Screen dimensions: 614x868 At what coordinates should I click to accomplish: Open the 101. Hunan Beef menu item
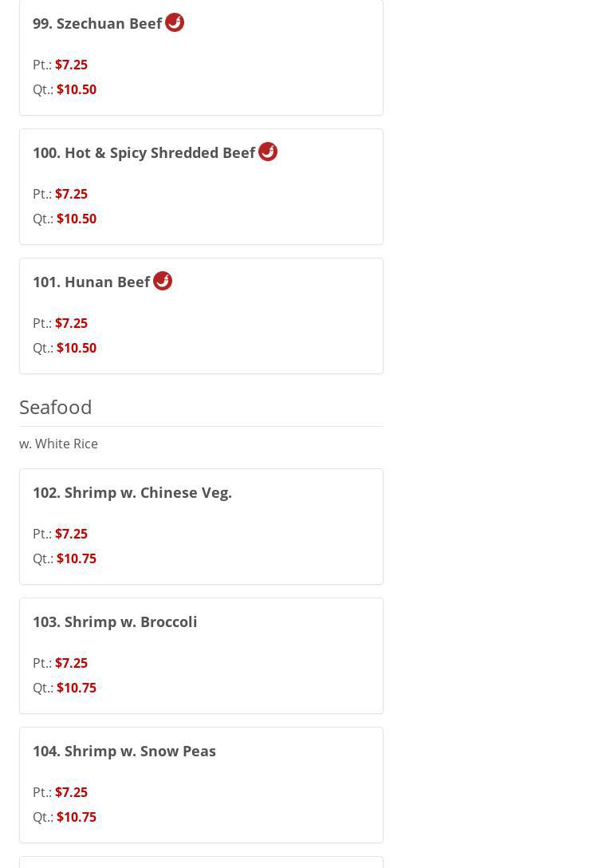(x=91, y=282)
